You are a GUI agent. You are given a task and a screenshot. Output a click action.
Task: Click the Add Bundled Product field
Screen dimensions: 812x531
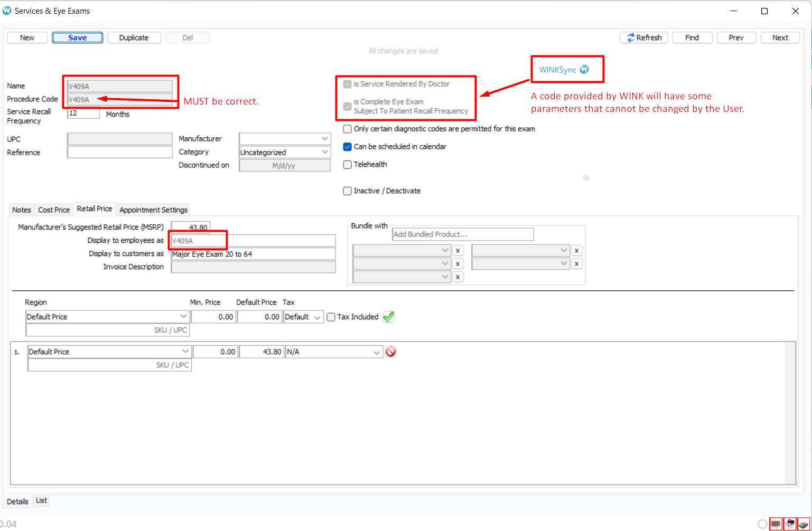[x=462, y=234]
